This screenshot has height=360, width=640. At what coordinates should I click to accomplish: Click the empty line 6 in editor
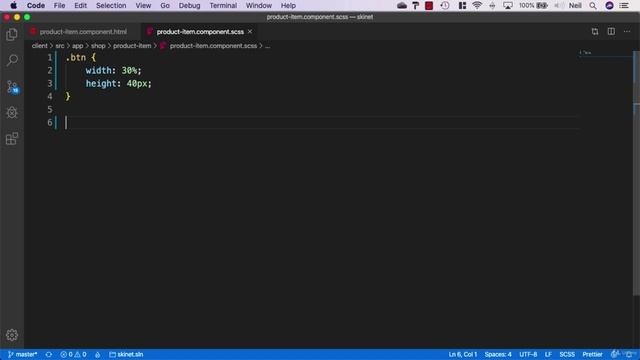click(x=322, y=122)
